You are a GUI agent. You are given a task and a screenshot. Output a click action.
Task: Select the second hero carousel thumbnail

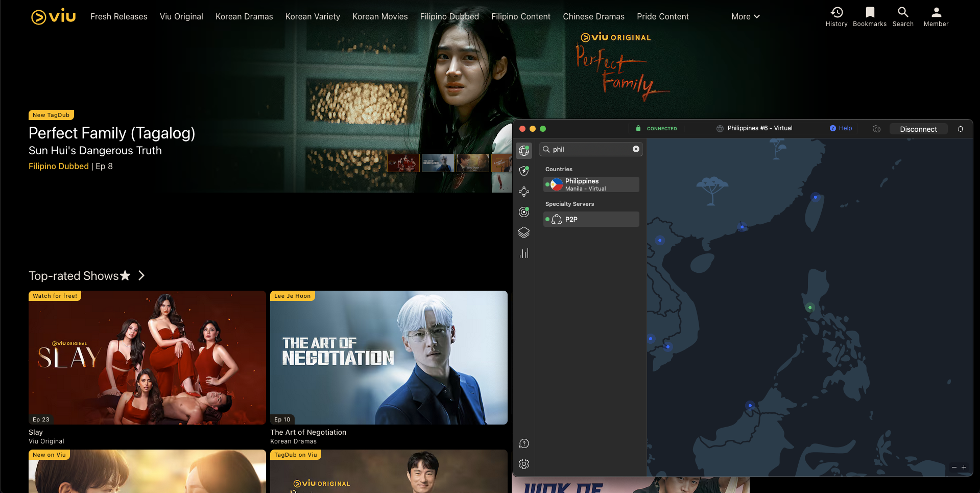pos(438,163)
